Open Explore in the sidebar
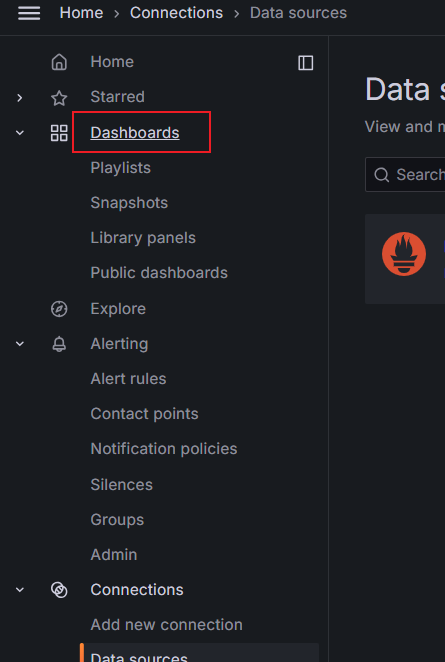The width and height of the screenshot is (445, 662). [118, 309]
